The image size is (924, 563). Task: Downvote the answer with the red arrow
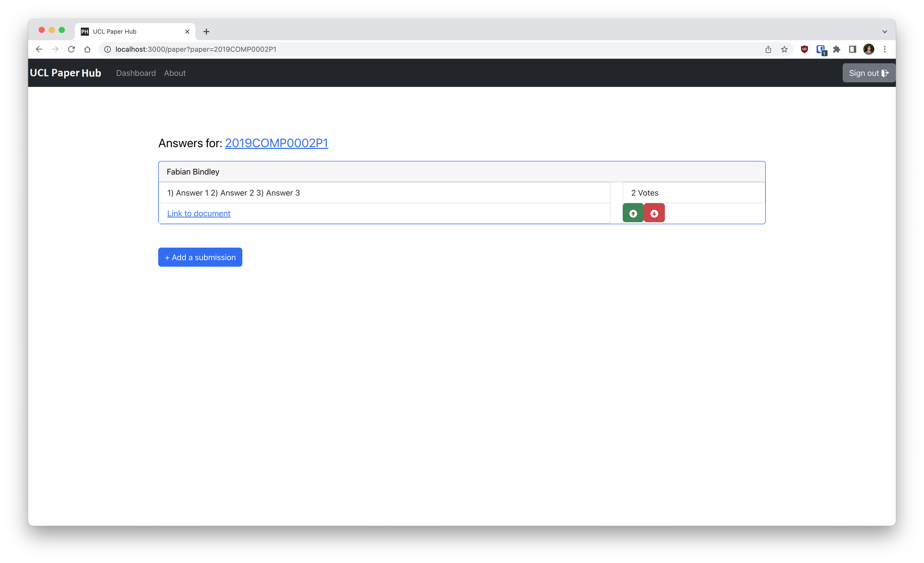click(654, 213)
